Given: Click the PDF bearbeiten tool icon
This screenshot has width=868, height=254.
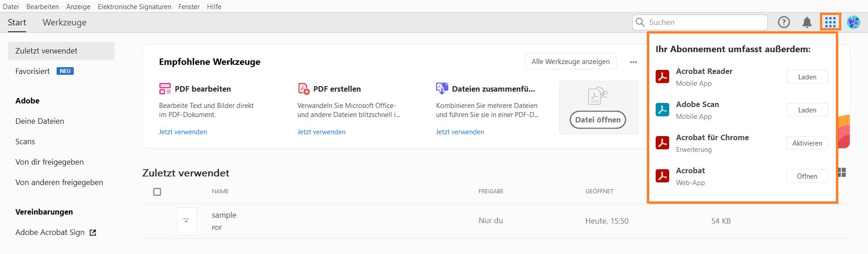Looking at the screenshot, I should pos(165,88).
